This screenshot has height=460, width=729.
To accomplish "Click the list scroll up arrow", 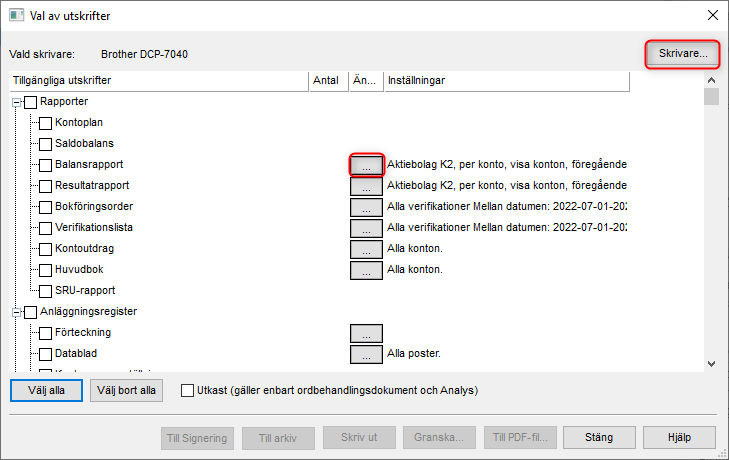I will coord(711,80).
